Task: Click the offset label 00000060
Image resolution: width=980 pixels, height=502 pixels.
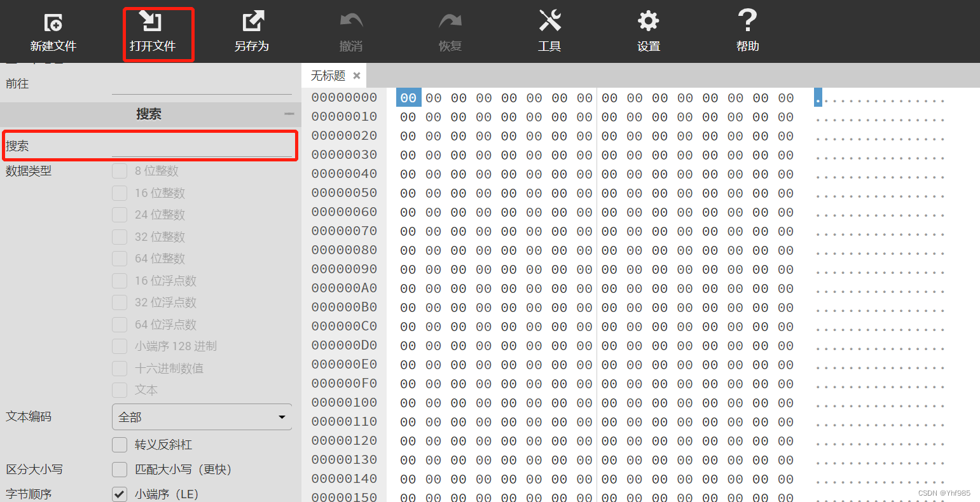Action: pyautogui.click(x=344, y=212)
